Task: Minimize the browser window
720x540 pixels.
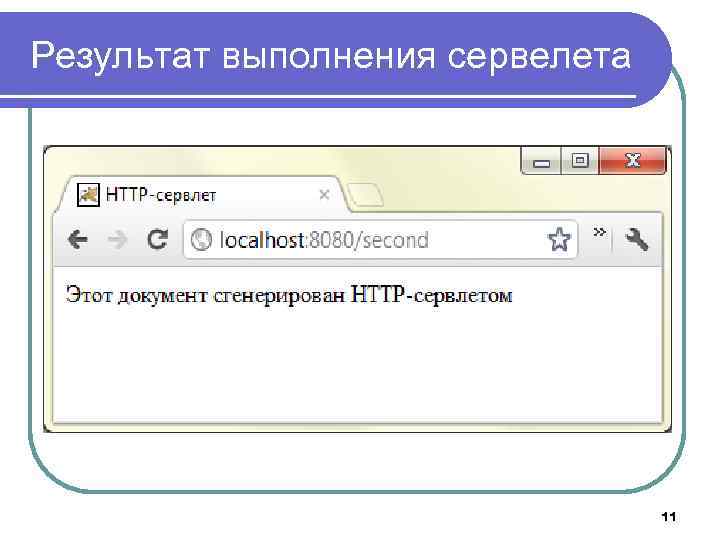Action: 541,161
